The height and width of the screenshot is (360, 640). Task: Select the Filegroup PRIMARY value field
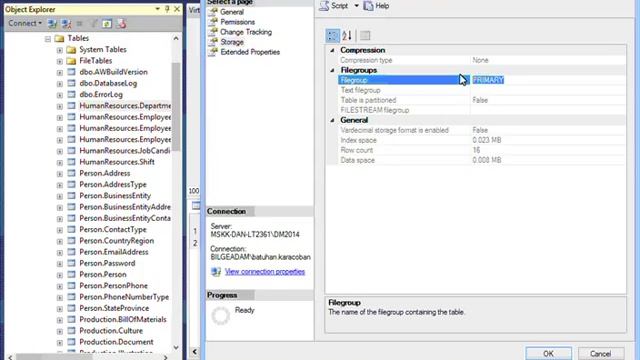pyautogui.click(x=548, y=80)
